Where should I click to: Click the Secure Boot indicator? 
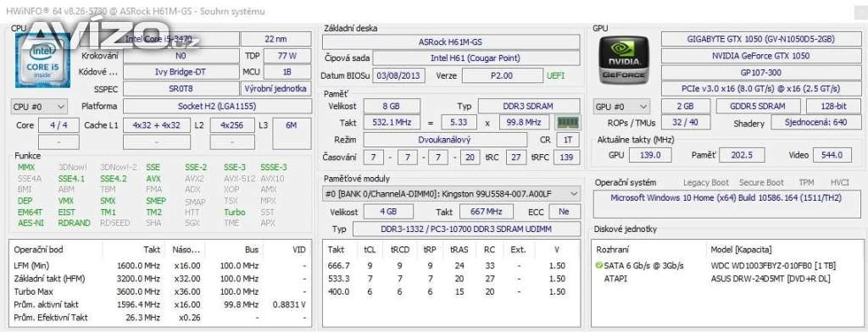point(762,182)
